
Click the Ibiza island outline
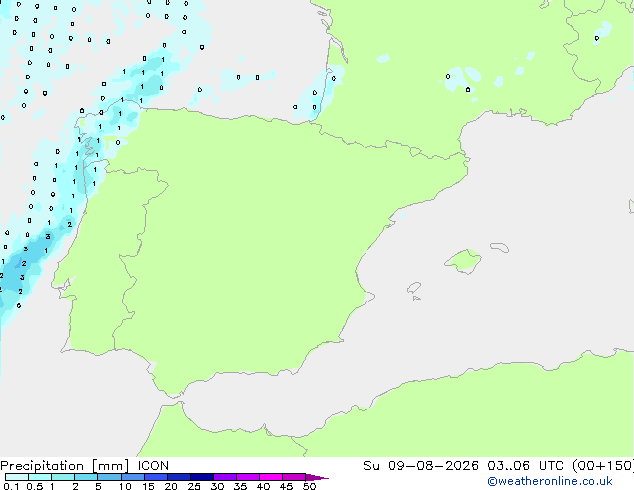pos(414,288)
